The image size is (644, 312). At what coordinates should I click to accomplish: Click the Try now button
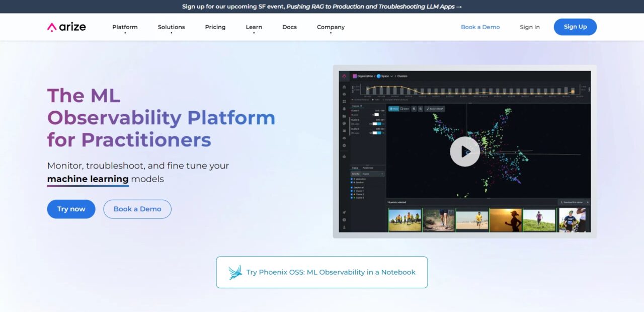[x=71, y=209]
